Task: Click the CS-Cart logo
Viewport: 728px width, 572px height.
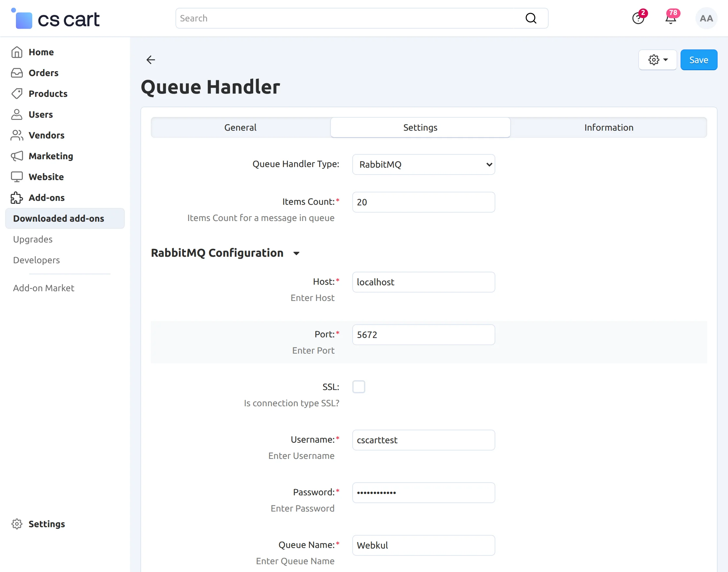Action: tap(56, 19)
